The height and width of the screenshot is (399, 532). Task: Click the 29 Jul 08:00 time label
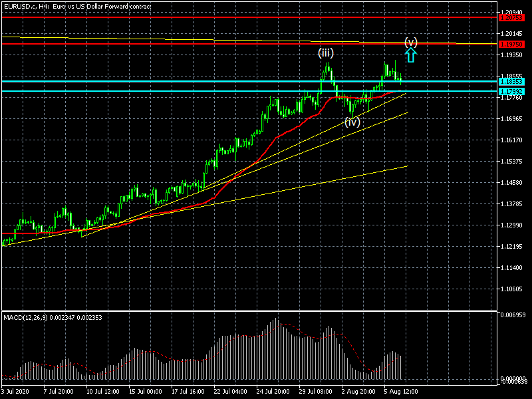point(318,392)
